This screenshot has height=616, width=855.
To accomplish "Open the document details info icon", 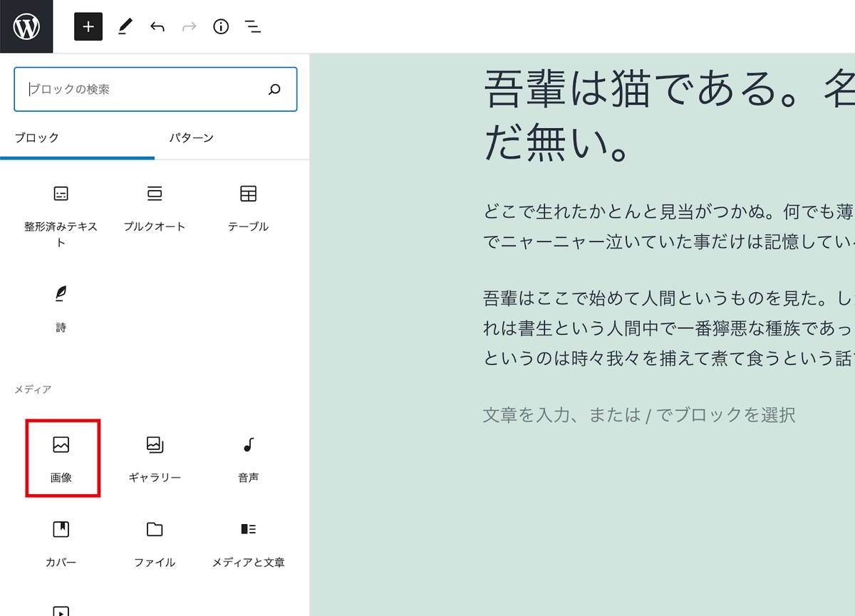I will (x=221, y=27).
